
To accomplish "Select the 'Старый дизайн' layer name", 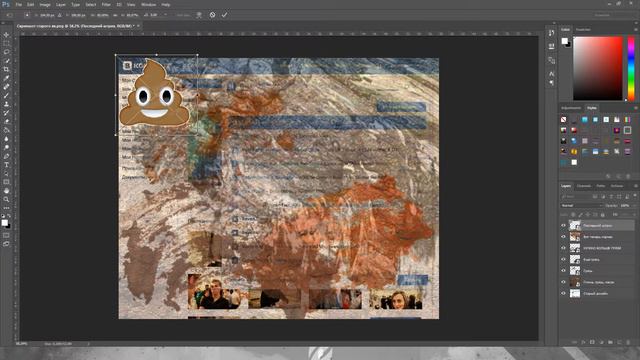I will tap(596, 293).
